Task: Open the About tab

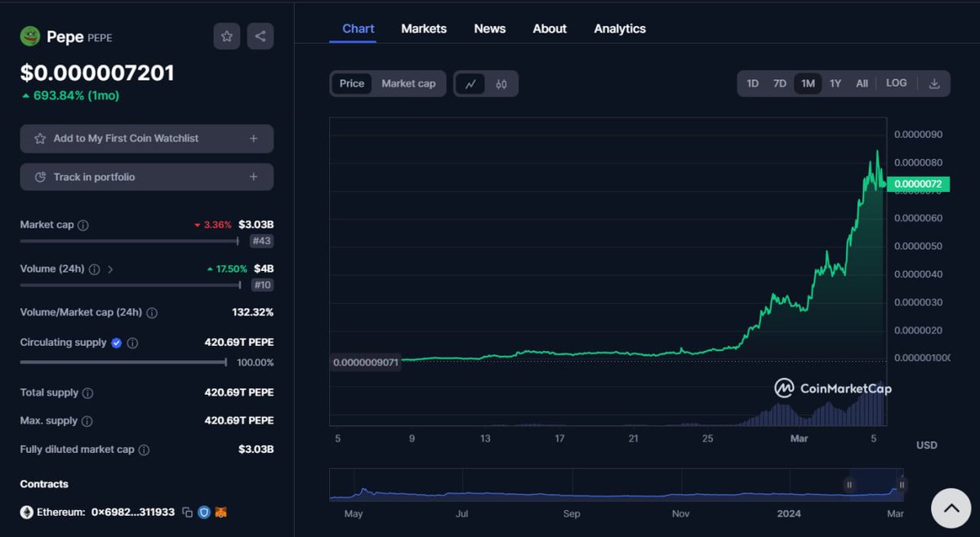Action: [x=550, y=29]
